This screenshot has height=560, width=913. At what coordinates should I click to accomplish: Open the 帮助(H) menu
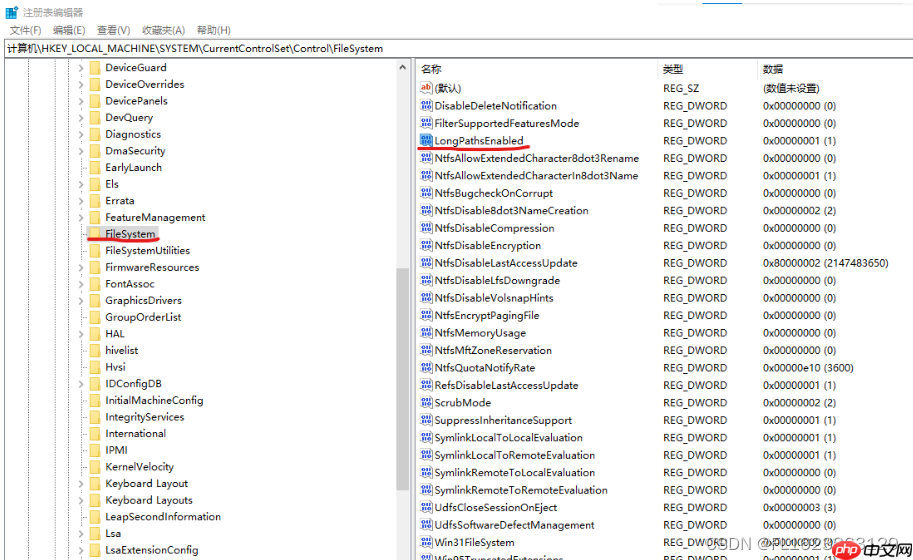point(214,30)
